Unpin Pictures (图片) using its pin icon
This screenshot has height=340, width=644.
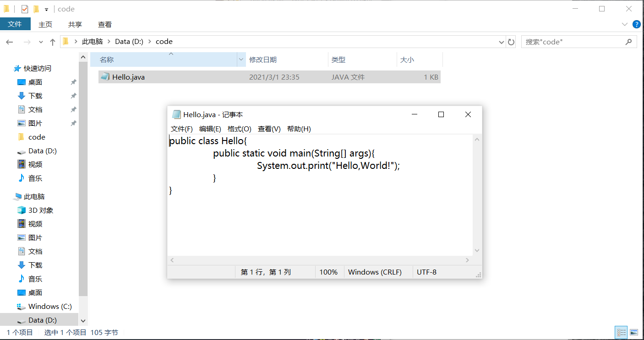point(73,123)
